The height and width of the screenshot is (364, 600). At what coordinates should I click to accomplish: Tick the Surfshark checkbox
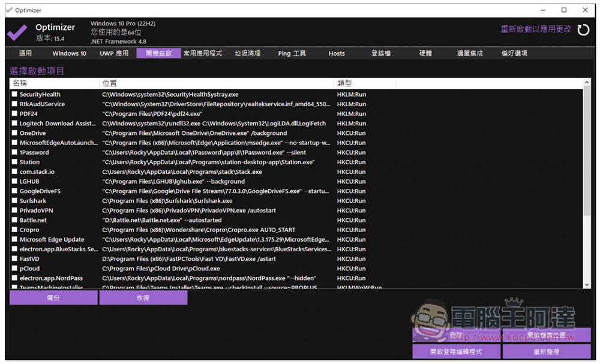point(14,201)
